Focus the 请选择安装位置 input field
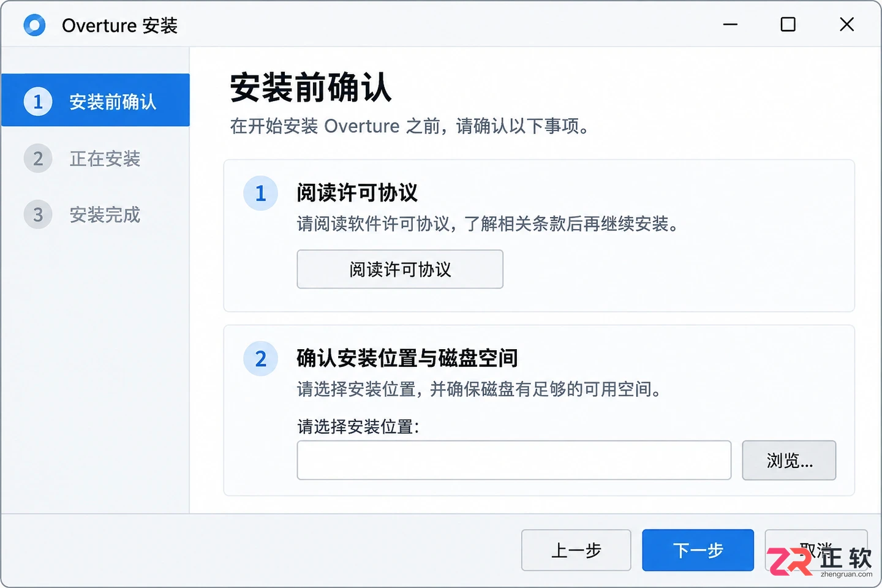The width and height of the screenshot is (882, 588). coord(514,460)
